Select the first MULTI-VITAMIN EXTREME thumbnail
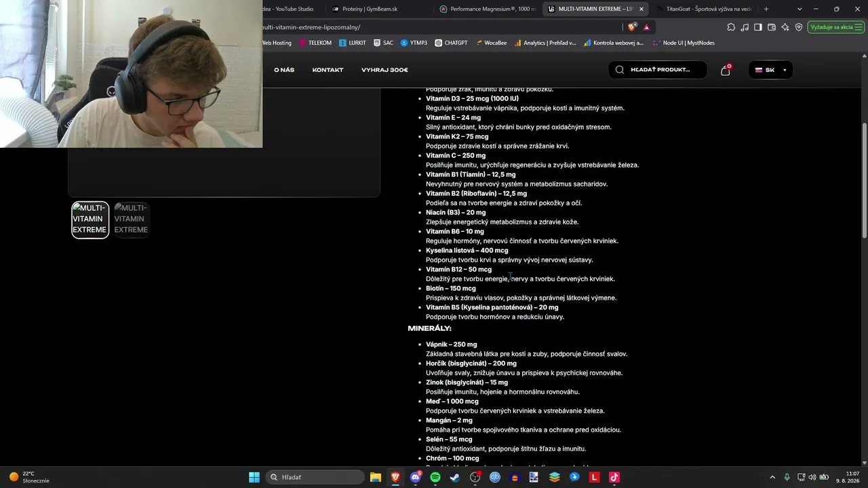The image size is (868, 488). (x=90, y=220)
